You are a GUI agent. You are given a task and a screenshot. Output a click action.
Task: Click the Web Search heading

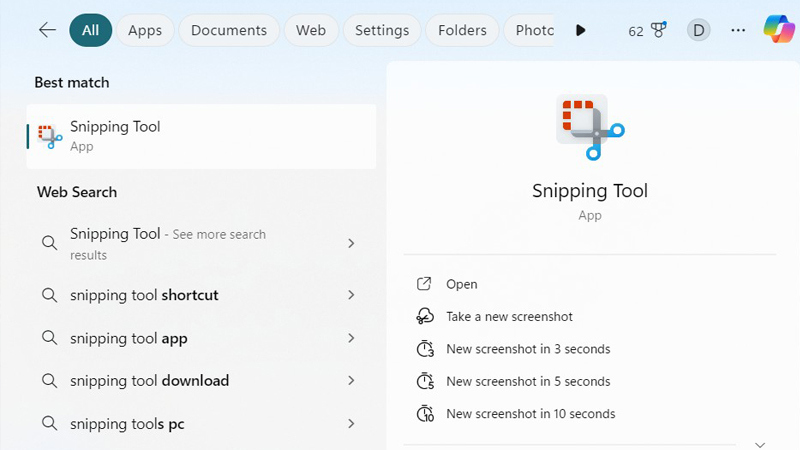[x=77, y=192]
